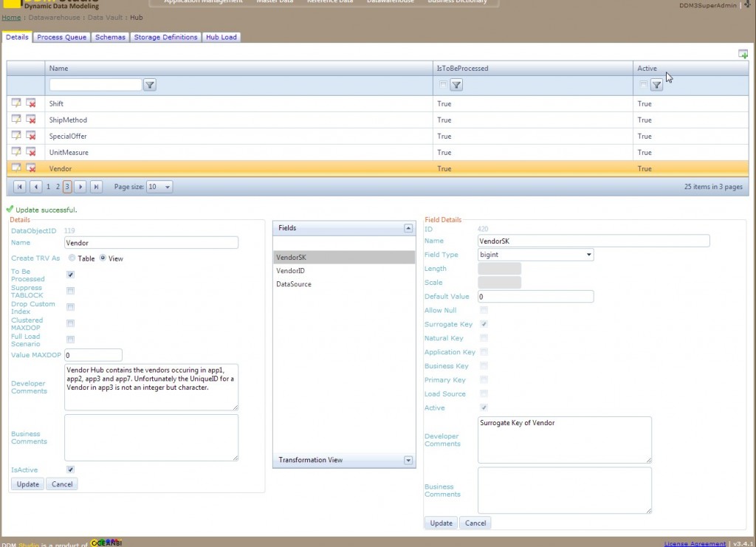The width and height of the screenshot is (756, 547).
Task: Delete the ShipMethod row
Action: coord(31,120)
